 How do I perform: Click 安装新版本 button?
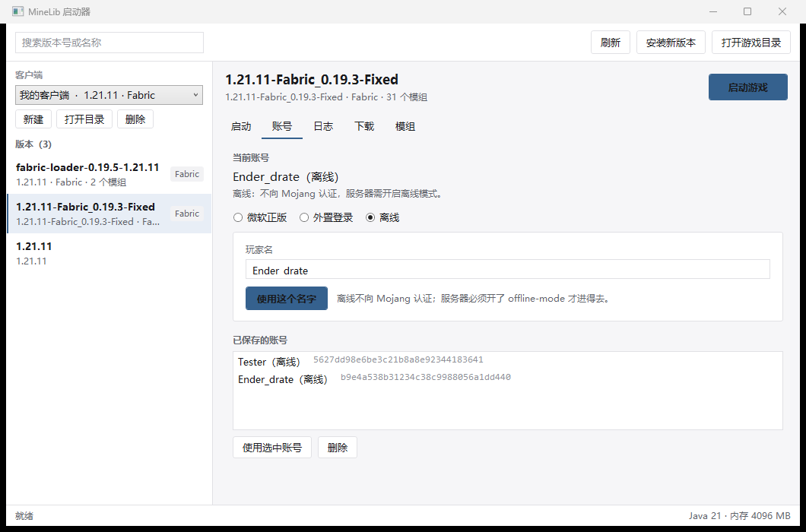pos(671,43)
